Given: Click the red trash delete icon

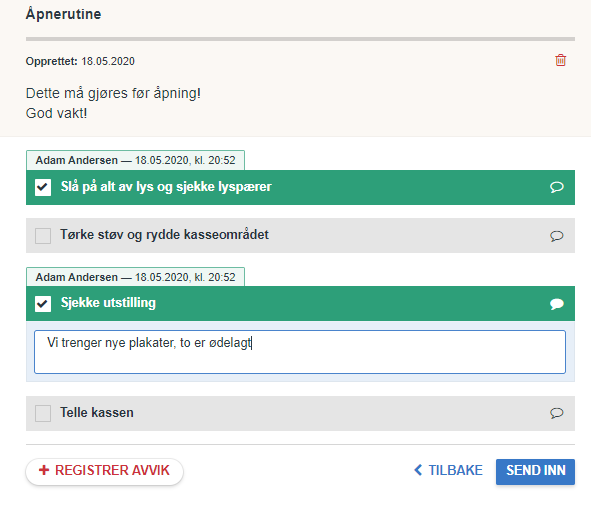Looking at the screenshot, I should tap(560, 60).
